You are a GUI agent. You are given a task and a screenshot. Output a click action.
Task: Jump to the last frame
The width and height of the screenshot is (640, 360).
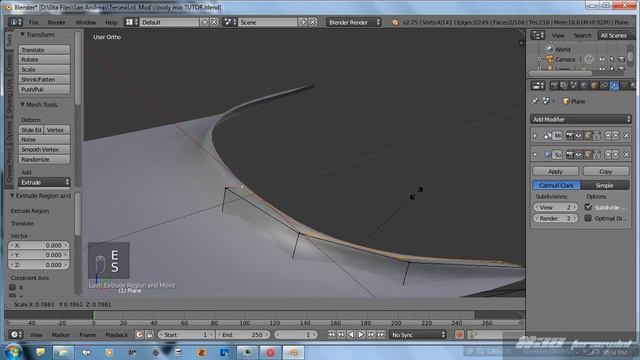[381, 335]
